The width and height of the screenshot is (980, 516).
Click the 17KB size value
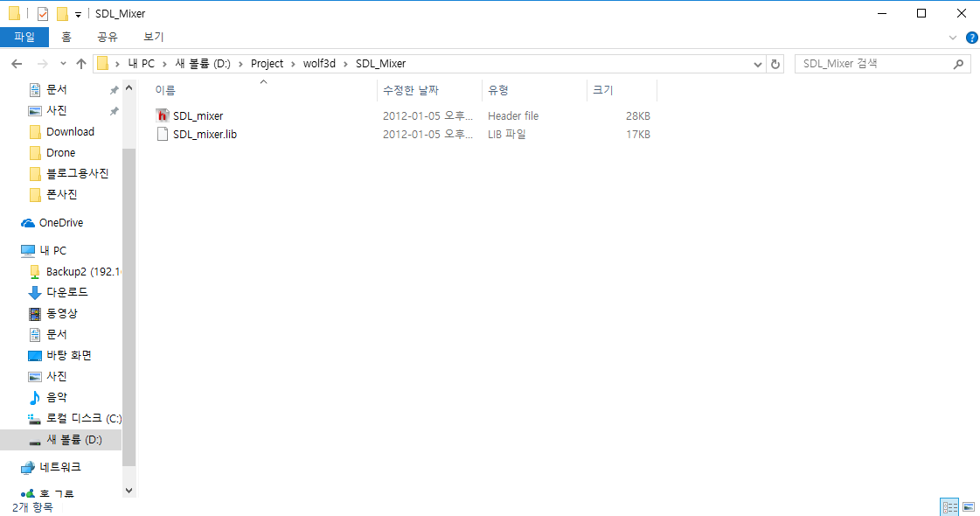638,135
